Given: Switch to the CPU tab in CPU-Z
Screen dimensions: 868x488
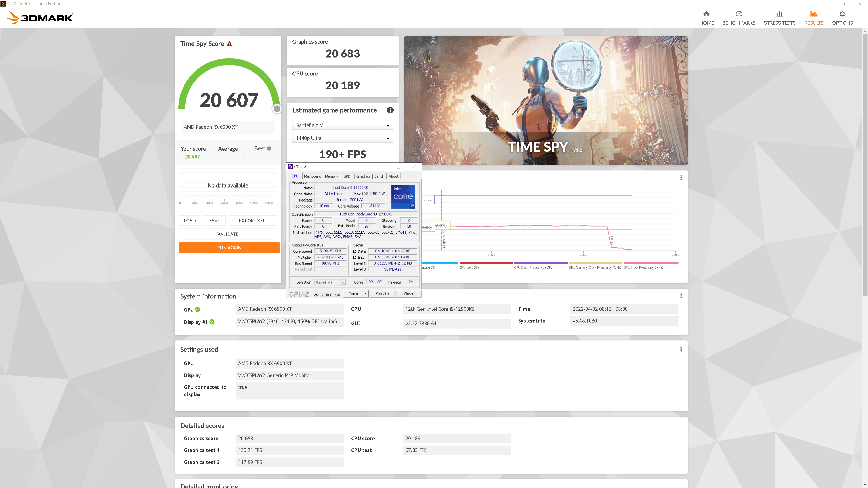Looking at the screenshot, I should (295, 176).
